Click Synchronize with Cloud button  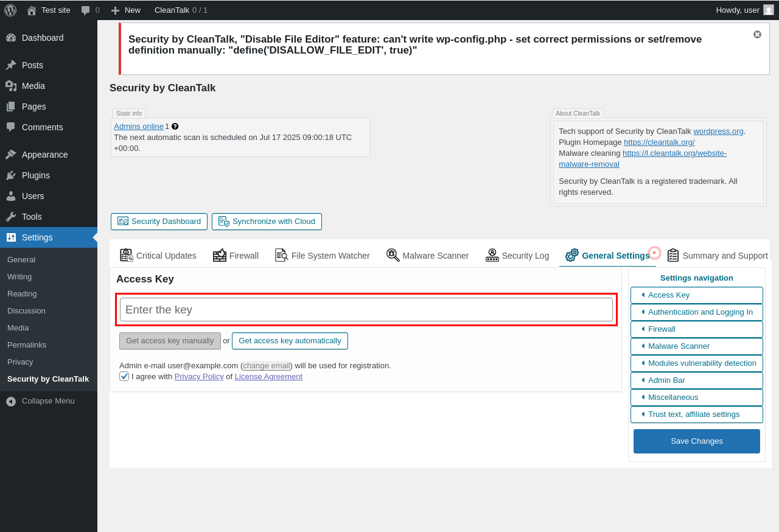(267, 222)
